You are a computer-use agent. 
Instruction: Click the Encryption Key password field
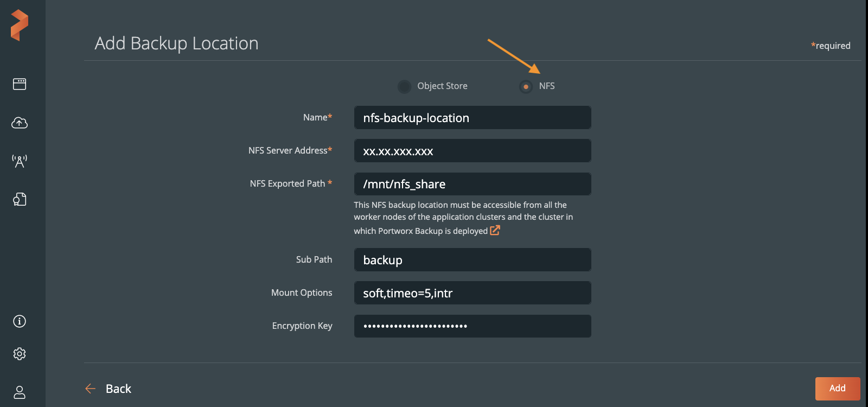pyautogui.click(x=472, y=326)
